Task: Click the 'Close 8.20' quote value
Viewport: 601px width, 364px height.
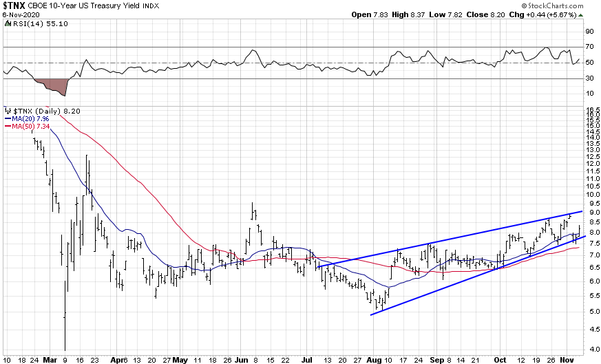Action: pyautogui.click(x=485, y=14)
